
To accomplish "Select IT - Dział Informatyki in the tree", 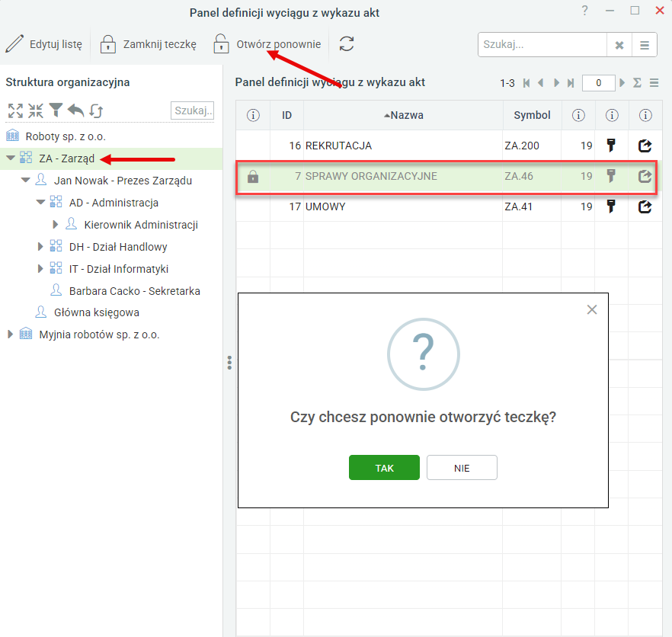I will 119,269.
